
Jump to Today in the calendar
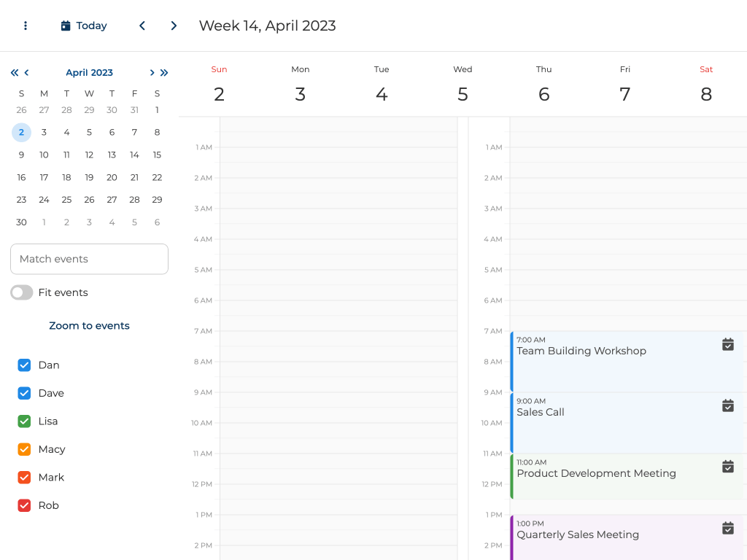[x=84, y=26]
